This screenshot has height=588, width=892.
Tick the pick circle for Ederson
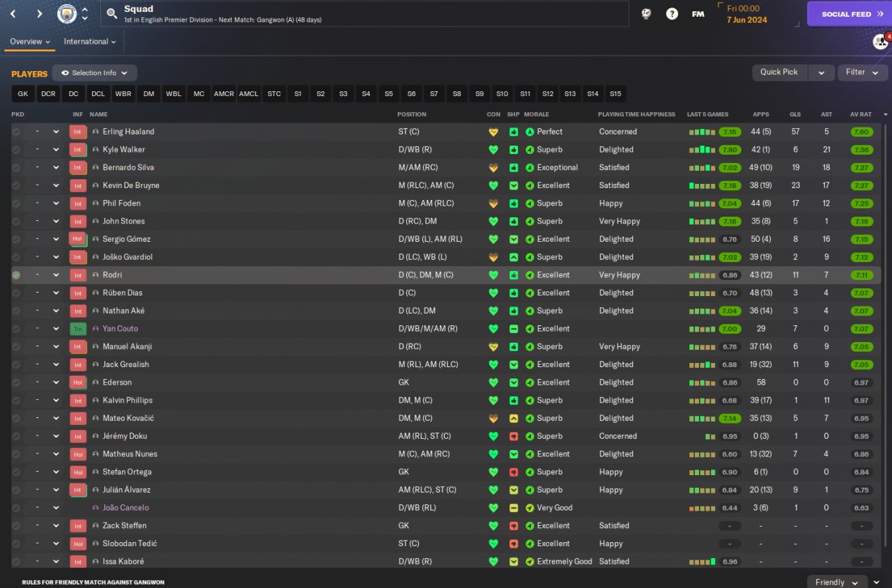[16, 382]
